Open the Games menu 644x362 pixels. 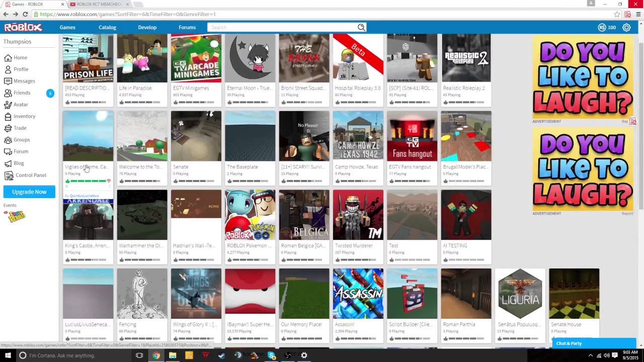(x=67, y=27)
